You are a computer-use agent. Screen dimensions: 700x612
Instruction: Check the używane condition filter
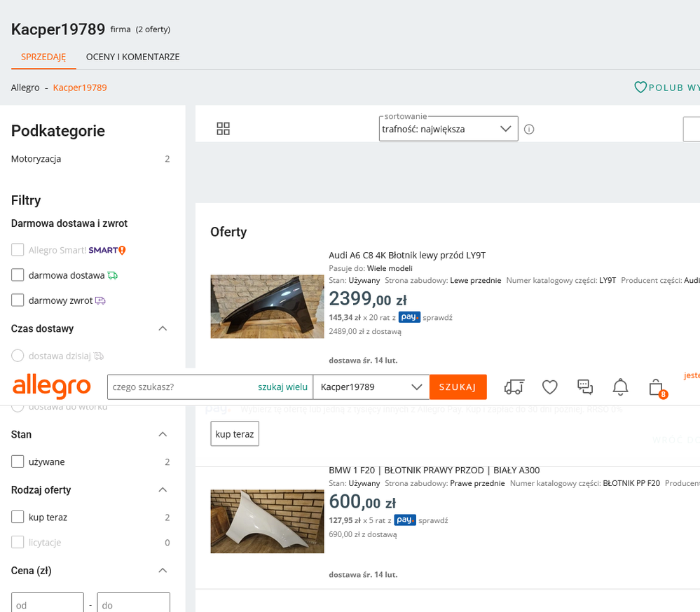18,462
